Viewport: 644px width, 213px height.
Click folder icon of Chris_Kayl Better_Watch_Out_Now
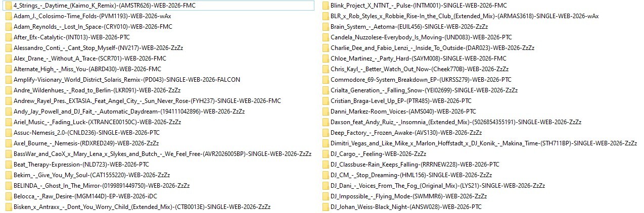coord(325,69)
